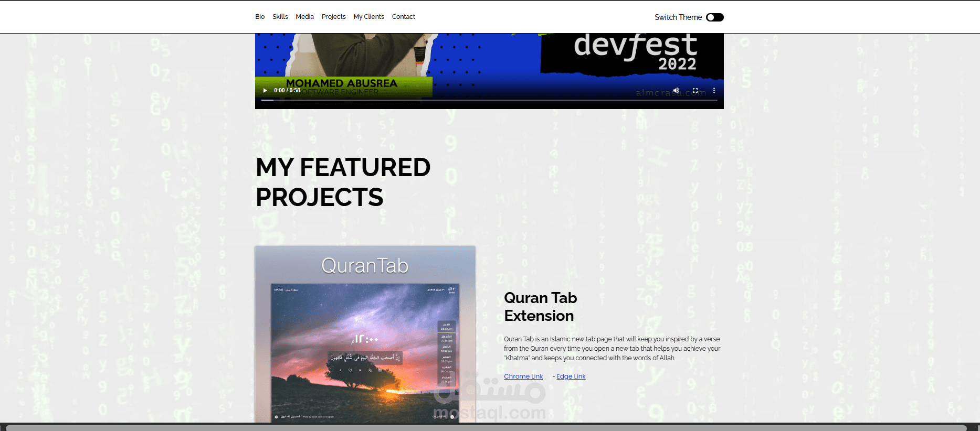Open the video's more options menu
This screenshot has height=431, width=980.
[714, 91]
